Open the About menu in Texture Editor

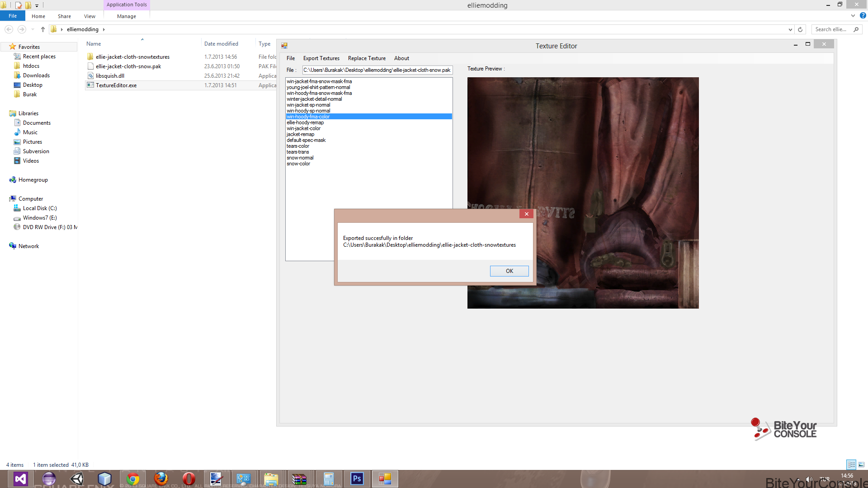pos(401,58)
